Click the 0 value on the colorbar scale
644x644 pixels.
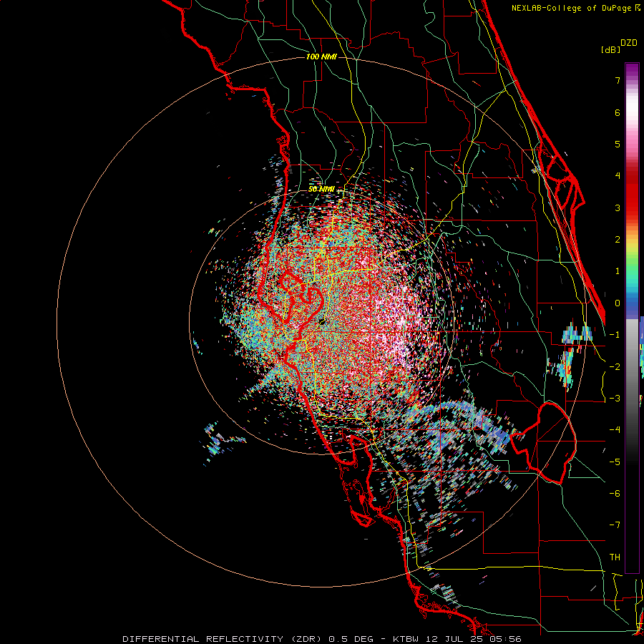tap(618, 303)
